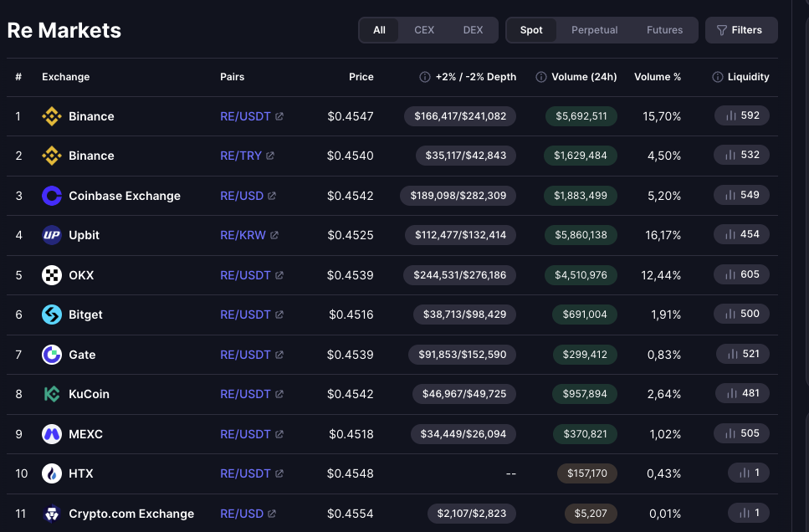Select the CEX exchange filter

(424, 30)
